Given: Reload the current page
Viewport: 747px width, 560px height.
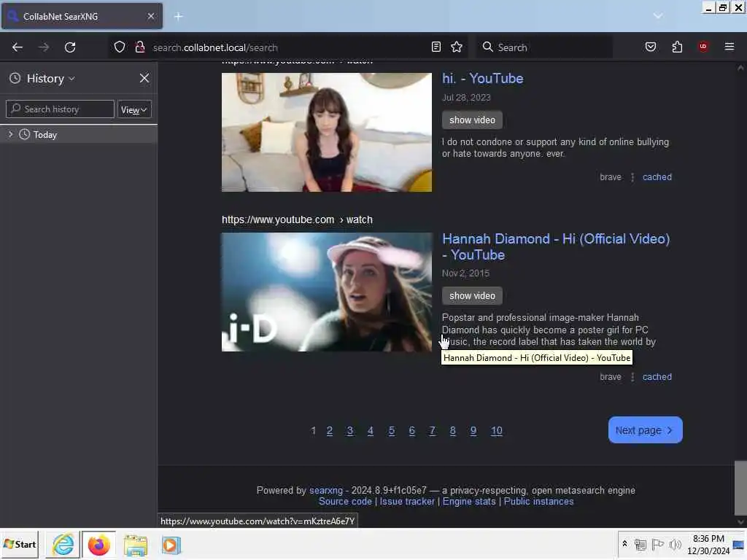Looking at the screenshot, I should click(x=70, y=47).
